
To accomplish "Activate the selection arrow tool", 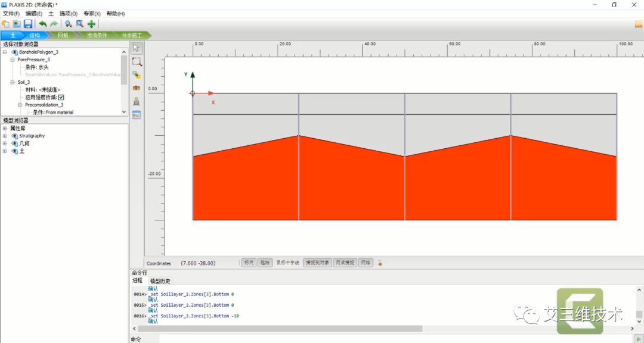I will (137, 48).
